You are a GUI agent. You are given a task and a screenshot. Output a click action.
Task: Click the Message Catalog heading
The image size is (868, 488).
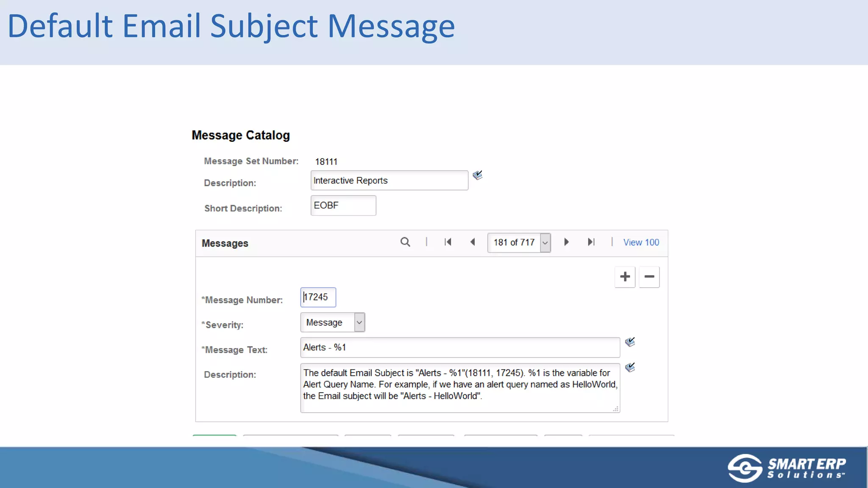click(x=241, y=136)
